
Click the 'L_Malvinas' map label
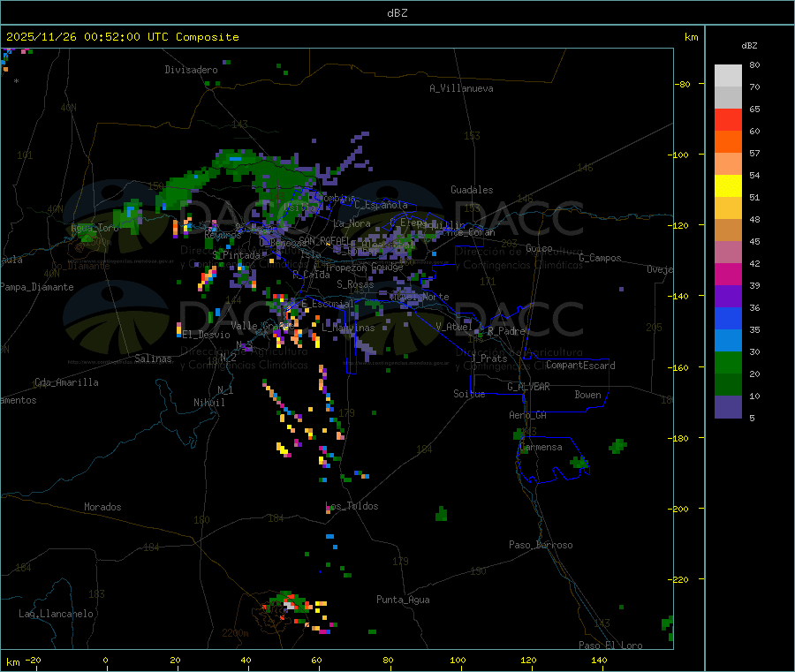348,328
